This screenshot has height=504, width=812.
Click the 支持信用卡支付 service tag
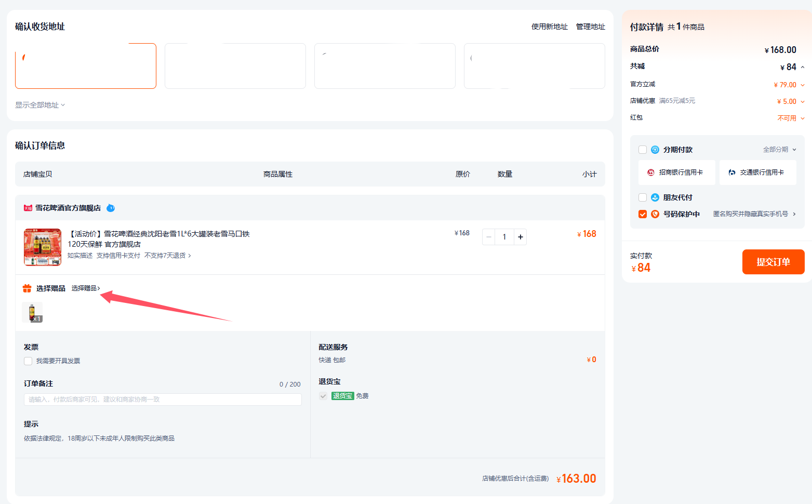point(118,256)
